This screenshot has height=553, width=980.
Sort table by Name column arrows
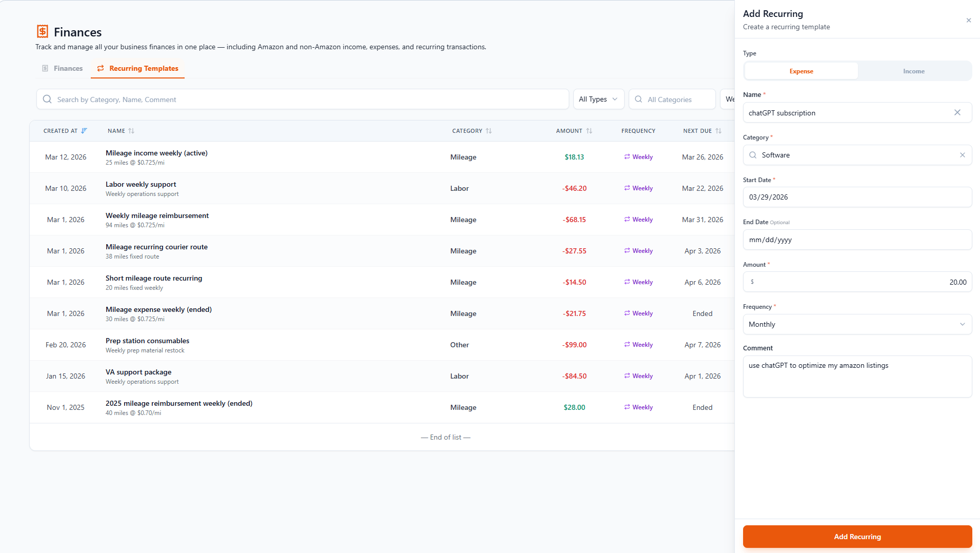131,131
